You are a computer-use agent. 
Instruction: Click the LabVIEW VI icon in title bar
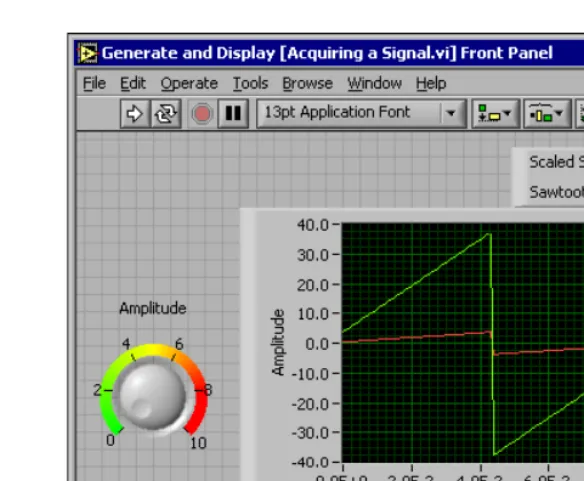(88, 53)
